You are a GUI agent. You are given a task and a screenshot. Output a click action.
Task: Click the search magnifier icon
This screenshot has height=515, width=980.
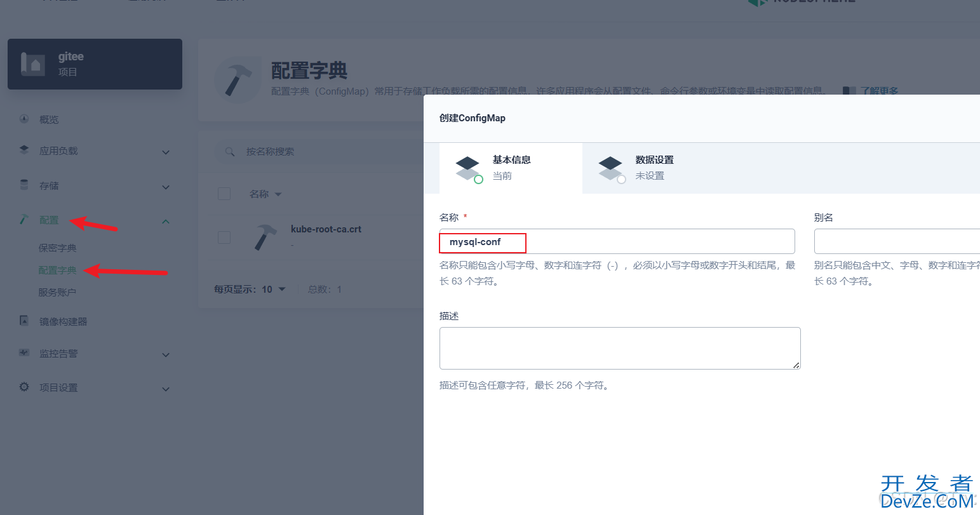click(x=230, y=152)
